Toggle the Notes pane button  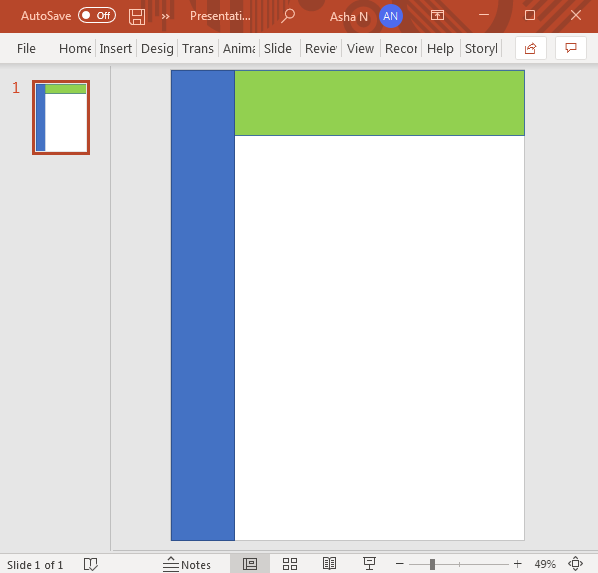pyautogui.click(x=187, y=564)
